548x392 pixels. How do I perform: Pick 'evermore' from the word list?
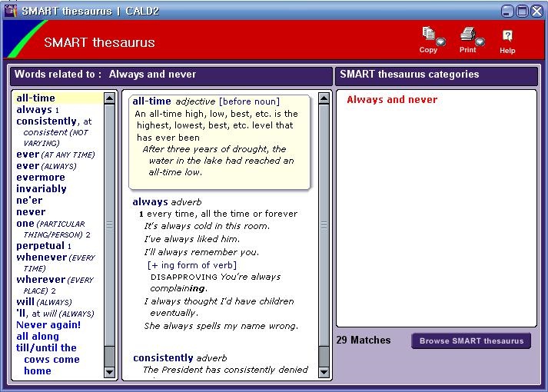(41, 177)
